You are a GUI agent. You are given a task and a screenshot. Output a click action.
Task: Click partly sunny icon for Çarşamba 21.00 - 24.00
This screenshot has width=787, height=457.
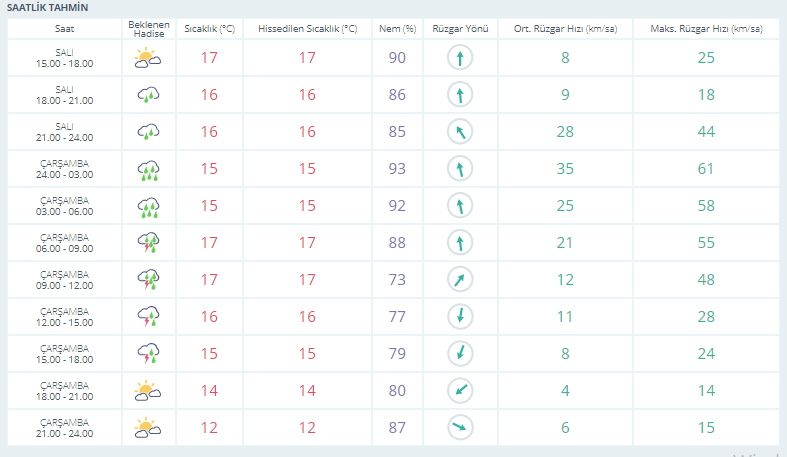point(148,428)
